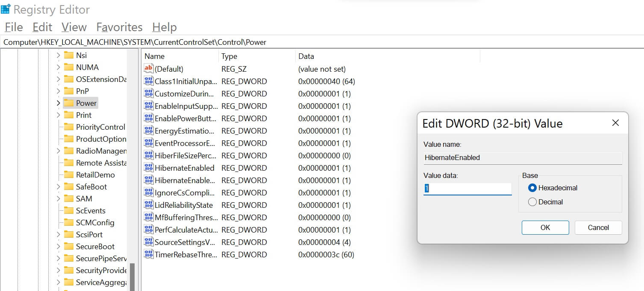This screenshot has height=291, width=644.
Task: Expand the PnP tree node
Action: [x=59, y=91]
